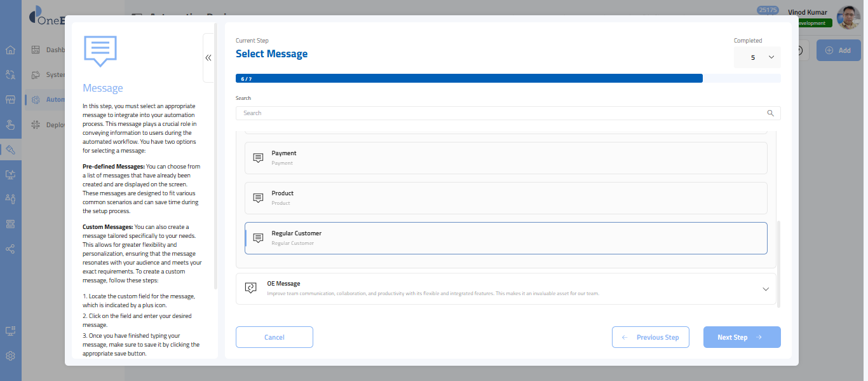
Task: Proceed with Next Step button
Action: [742, 337]
